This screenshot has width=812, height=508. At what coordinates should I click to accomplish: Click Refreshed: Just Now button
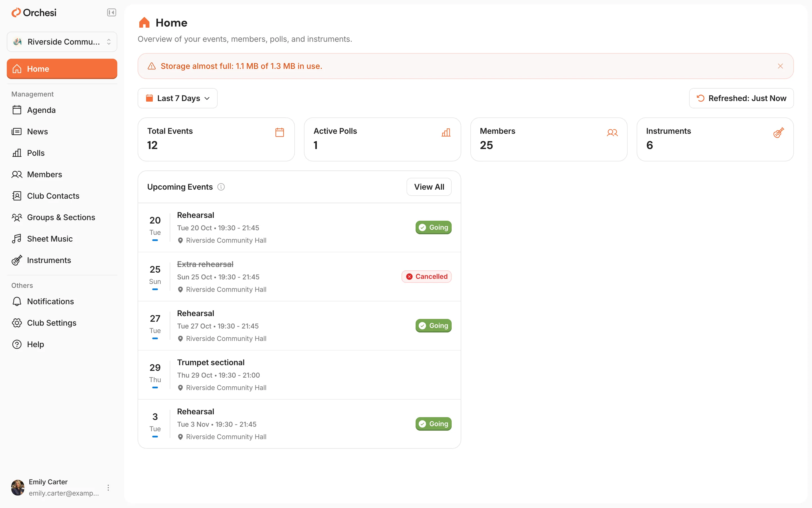click(741, 98)
